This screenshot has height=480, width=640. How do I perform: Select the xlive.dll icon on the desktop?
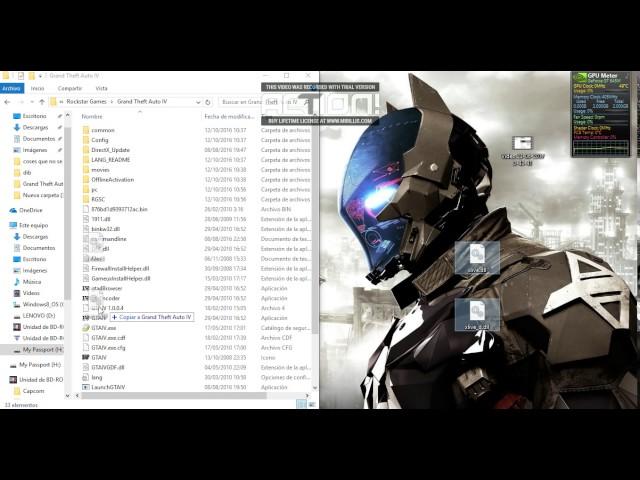(x=477, y=258)
